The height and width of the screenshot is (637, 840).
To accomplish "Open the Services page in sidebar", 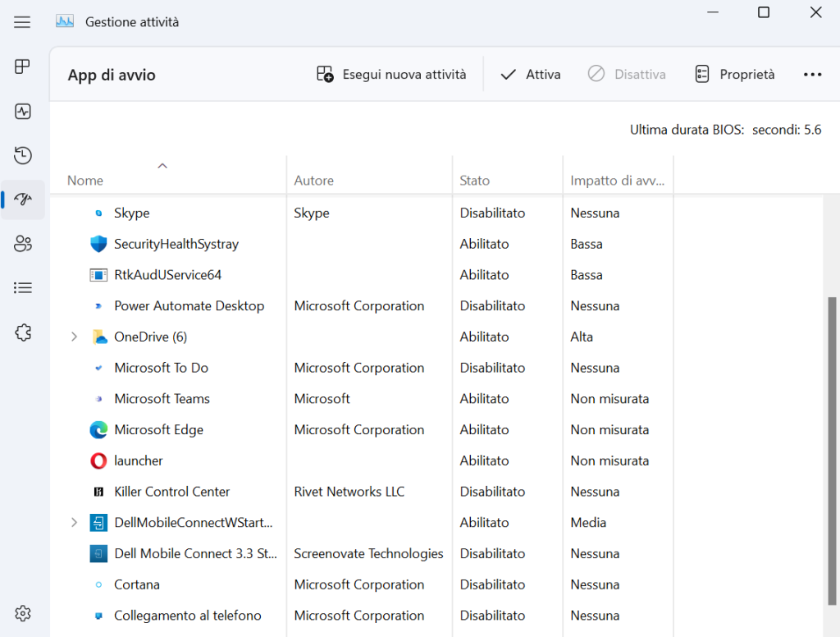I will pyautogui.click(x=22, y=332).
